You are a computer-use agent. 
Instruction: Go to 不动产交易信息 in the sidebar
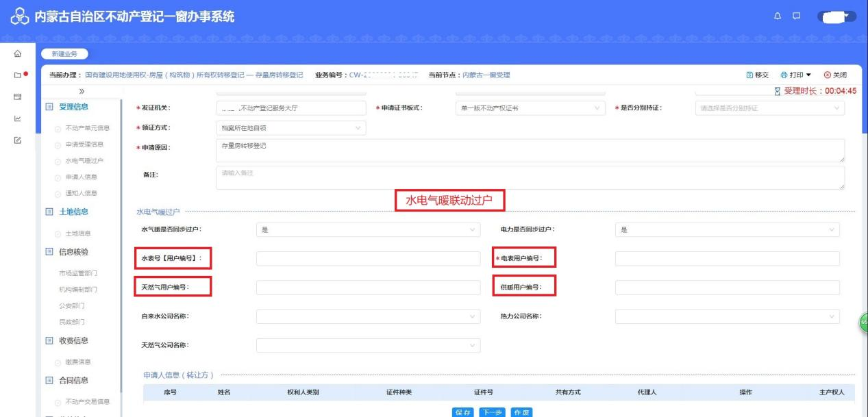click(88, 401)
